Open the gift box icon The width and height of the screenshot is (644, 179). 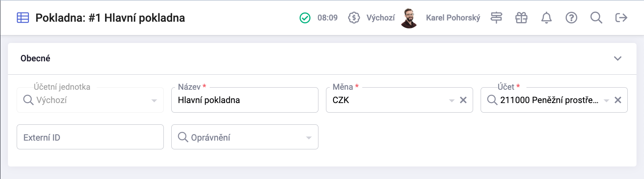(x=521, y=18)
